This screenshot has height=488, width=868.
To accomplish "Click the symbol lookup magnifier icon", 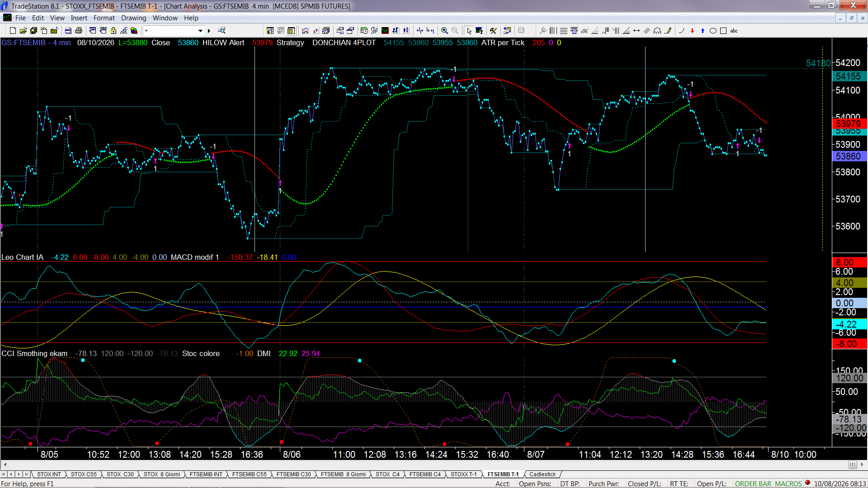I will pos(222,31).
